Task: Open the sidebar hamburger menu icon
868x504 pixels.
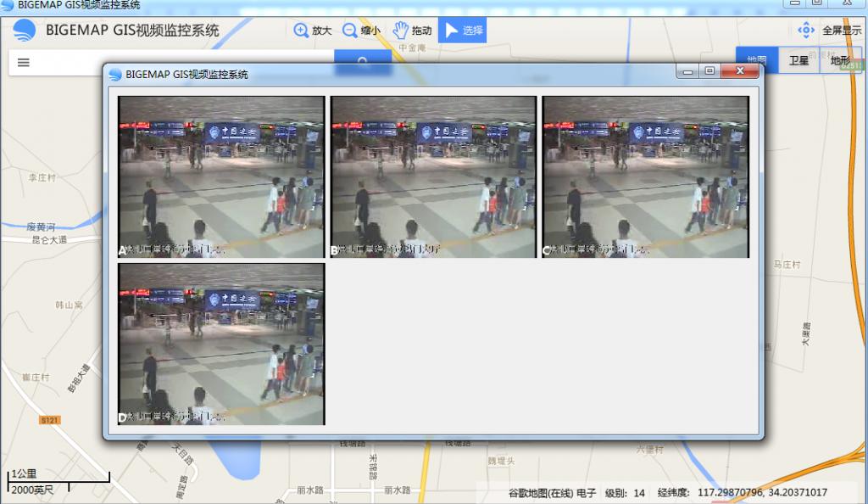Action: point(24,62)
